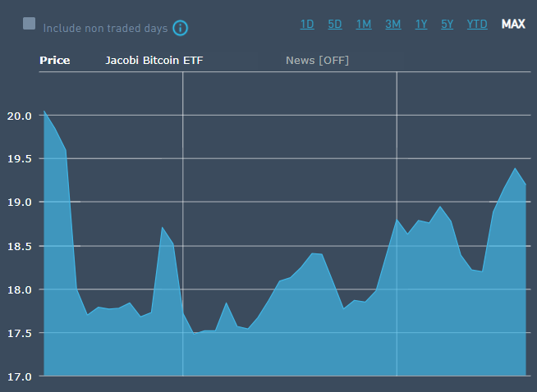The height and width of the screenshot is (392, 537).
Task: Show the 1Y price history
Action: click(x=421, y=24)
